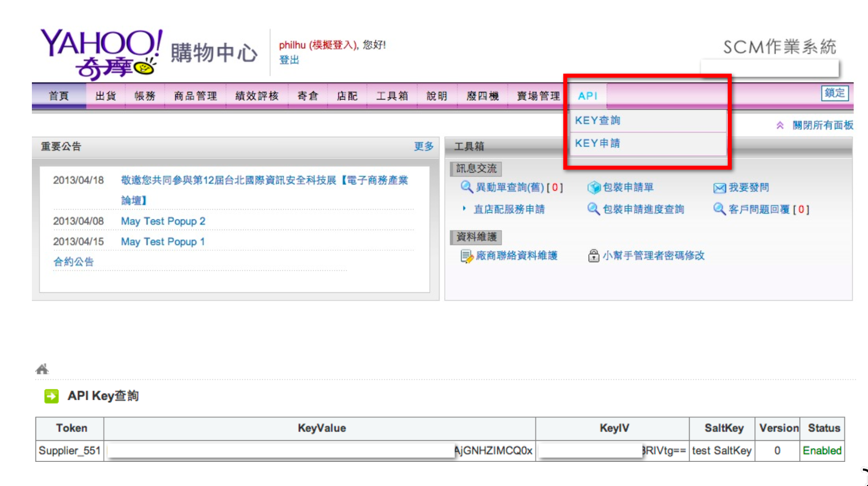This screenshot has height=486, width=868.
Task: Select KEY查詢 from the API menu
Action: point(598,121)
